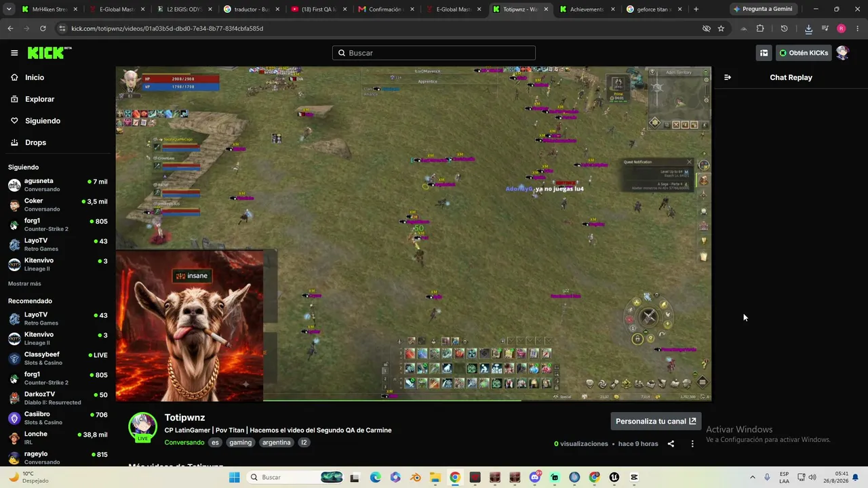The height and width of the screenshot is (488, 868).
Task: Expand followed channels with Mostrar más
Action: point(24,283)
